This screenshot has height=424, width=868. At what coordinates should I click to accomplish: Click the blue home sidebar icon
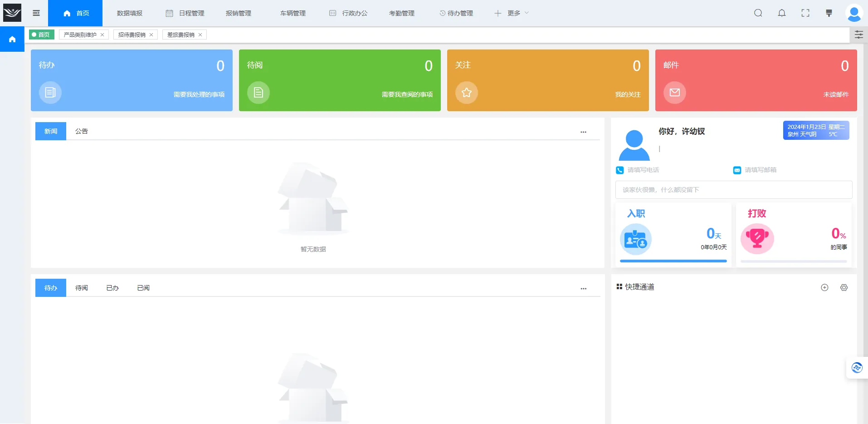tap(12, 39)
